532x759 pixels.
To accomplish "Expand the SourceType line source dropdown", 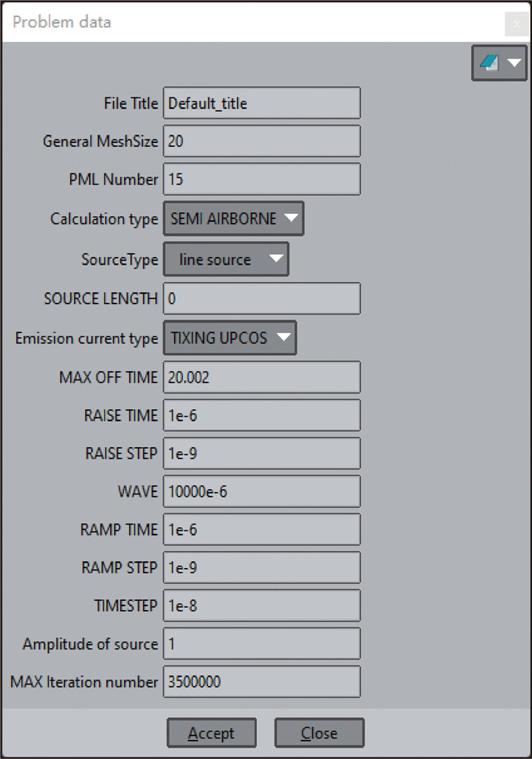I will [226, 259].
